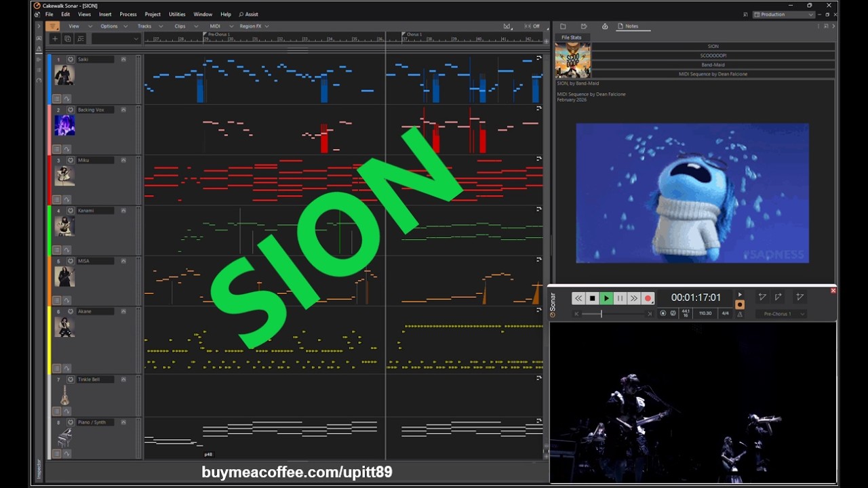Click the Stop button in Sonar transport

coord(592,298)
